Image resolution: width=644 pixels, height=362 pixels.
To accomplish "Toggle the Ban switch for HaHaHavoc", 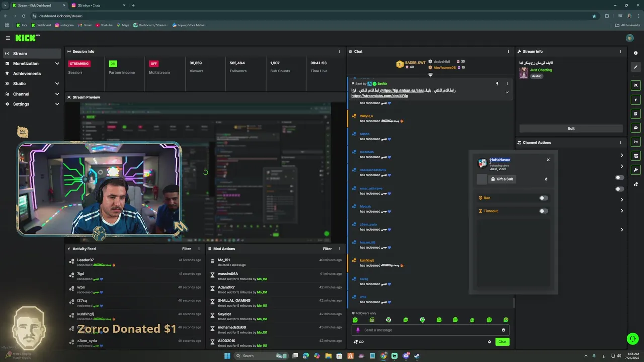I will [543, 198].
